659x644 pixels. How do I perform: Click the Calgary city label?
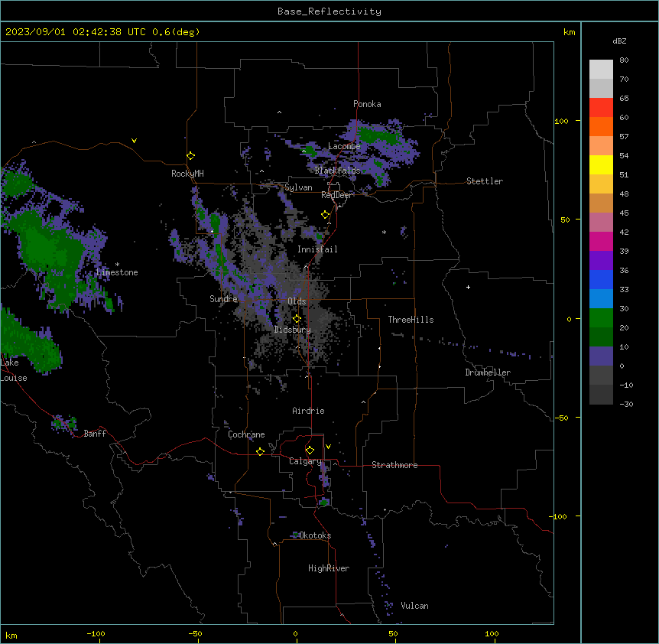coord(305,461)
